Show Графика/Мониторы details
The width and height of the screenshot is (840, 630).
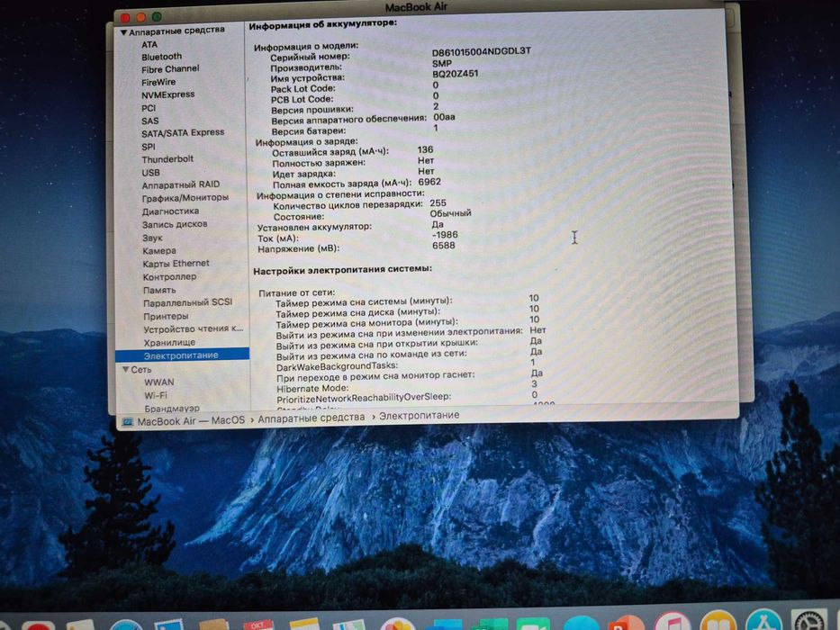[185, 197]
